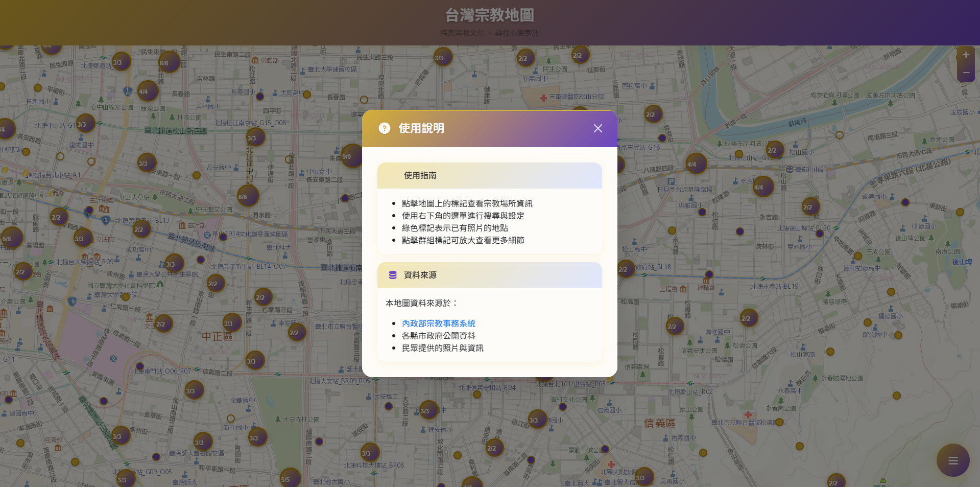Click the database icon beside 資料來源
The image size is (980, 487).
point(393,275)
